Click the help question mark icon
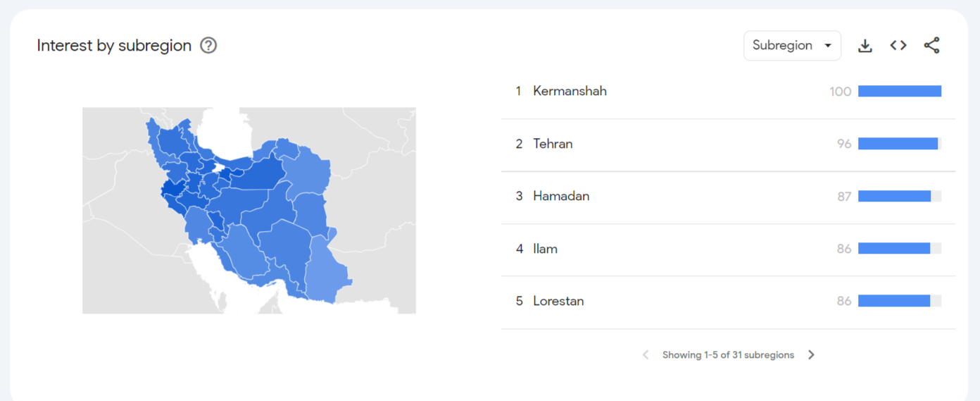The width and height of the screenshot is (980, 401). click(x=208, y=46)
